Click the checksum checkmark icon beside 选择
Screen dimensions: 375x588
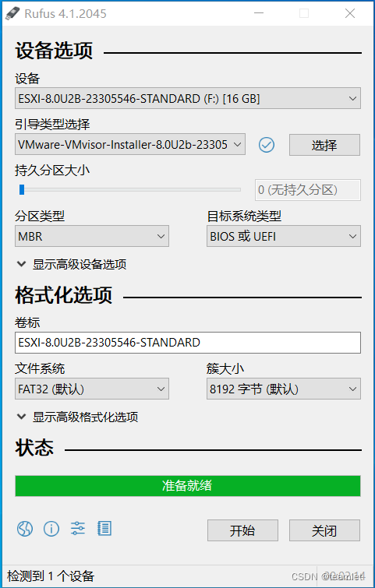tap(267, 145)
